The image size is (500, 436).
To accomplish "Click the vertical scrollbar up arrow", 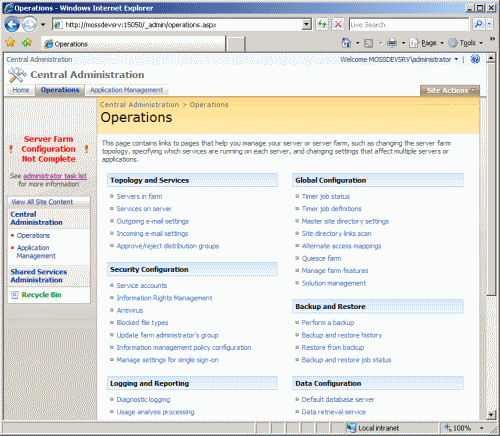I will click(x=491, y=58).
